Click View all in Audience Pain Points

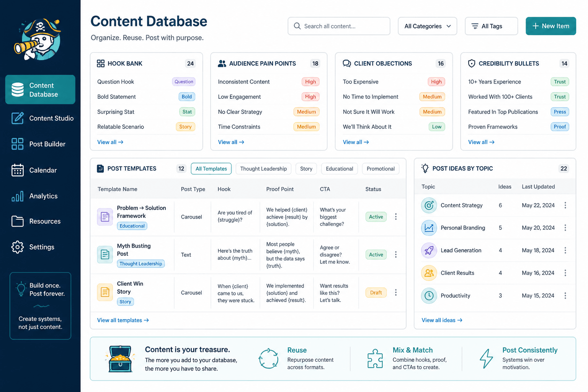click(x=231, y=142)
